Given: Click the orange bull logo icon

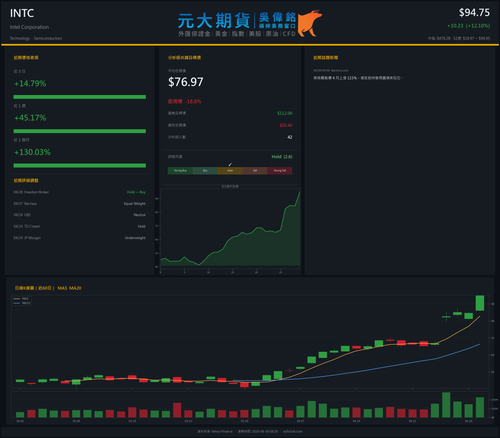Looking at the screenshot, I should [310, 23].
